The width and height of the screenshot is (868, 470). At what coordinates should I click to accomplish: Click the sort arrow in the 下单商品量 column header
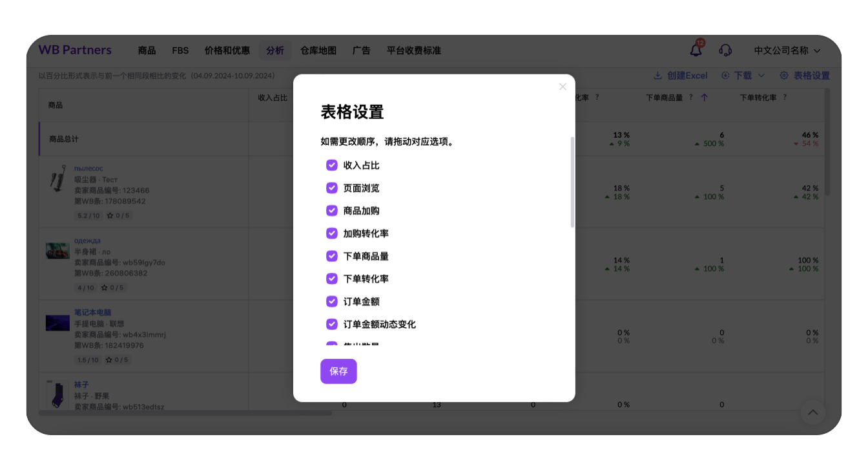click(x=705, y=98)
